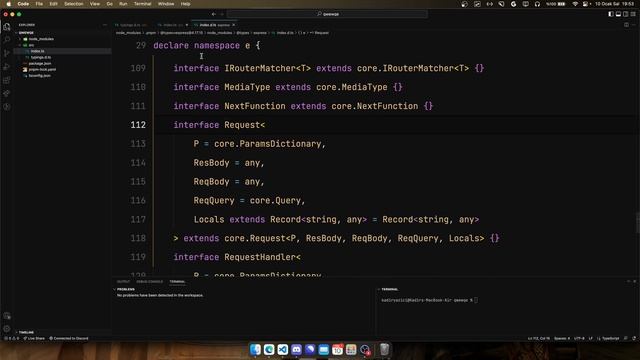The width and height of the screenshot is (640, 360).
Task: Click Connected to Discord status item
Action: point(69,338)
